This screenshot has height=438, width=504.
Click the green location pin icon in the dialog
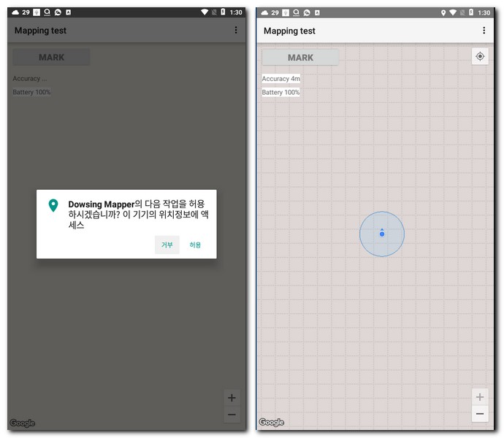pyautogui.click(x=53, y=206)
